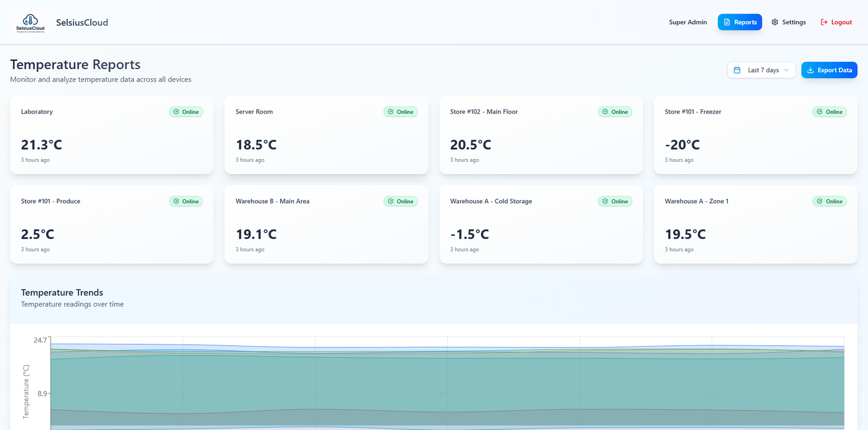The height and width of the screenshot is (430, 868).
Task: Click the chevron arrow of Last 7 days
Action: click(786, 70)
